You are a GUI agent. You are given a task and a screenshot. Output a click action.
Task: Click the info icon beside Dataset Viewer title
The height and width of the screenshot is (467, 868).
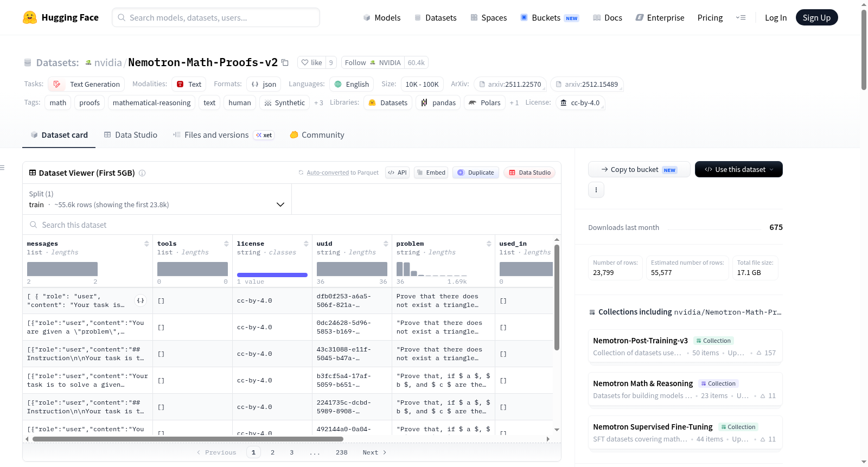point(142,173)
